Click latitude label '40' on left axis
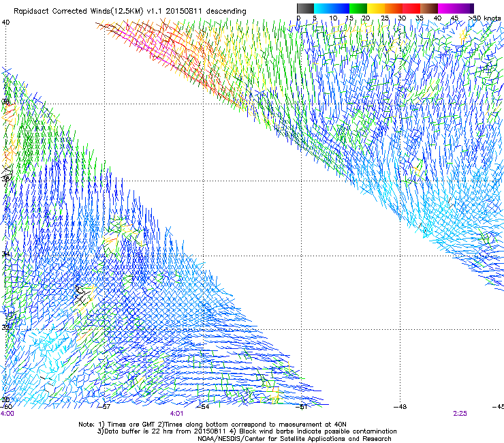 [x=5, y=22]
